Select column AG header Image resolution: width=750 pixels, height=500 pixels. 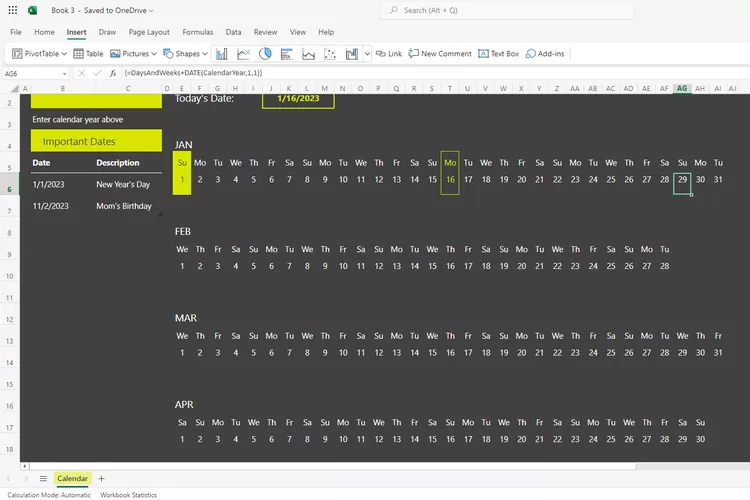point(682,89)
